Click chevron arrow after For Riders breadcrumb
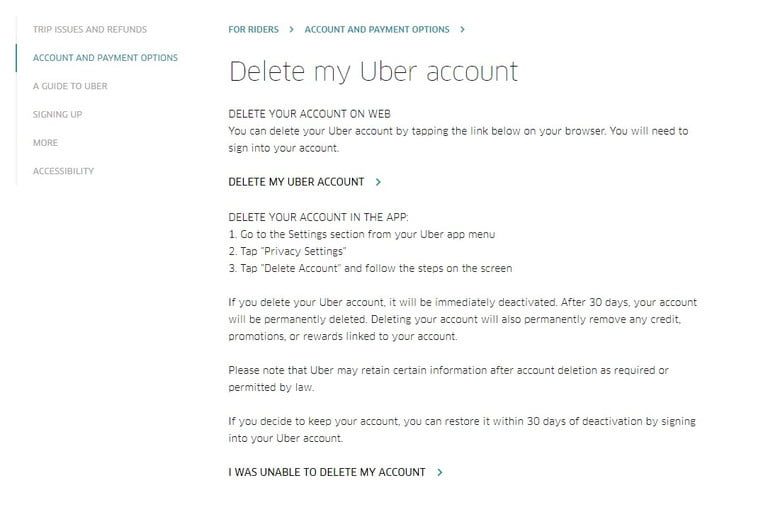 pos(291,30)
